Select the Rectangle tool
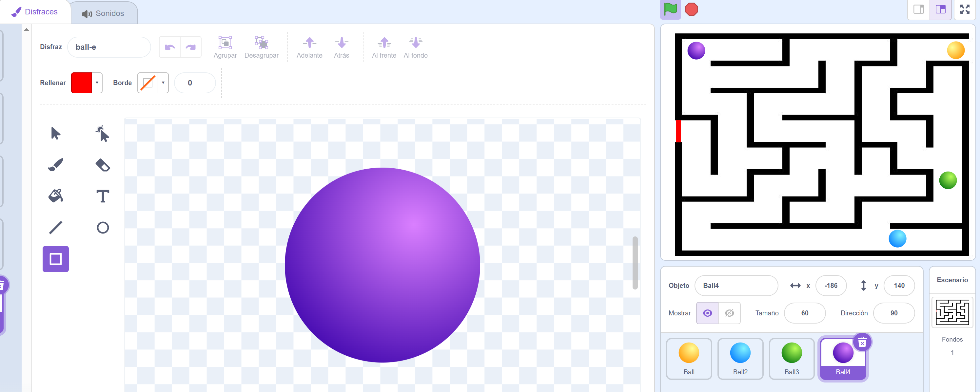 tap(55, 259)
